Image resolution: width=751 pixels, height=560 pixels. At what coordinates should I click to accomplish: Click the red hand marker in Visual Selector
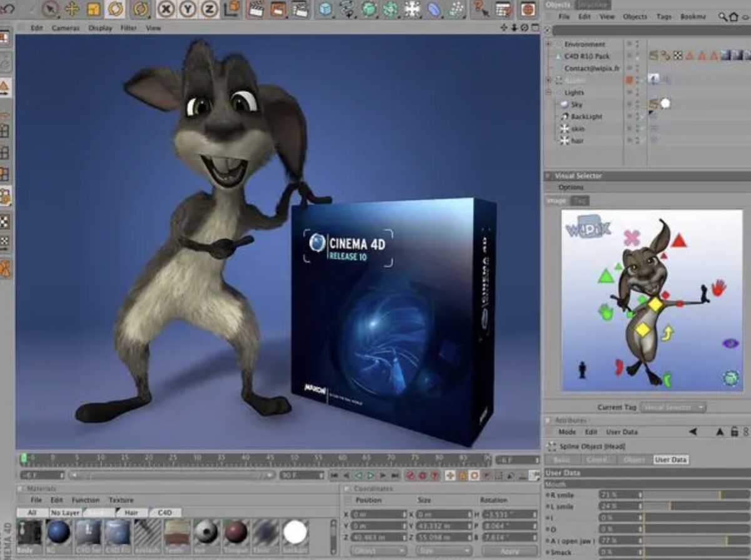[x=718, y=288]
